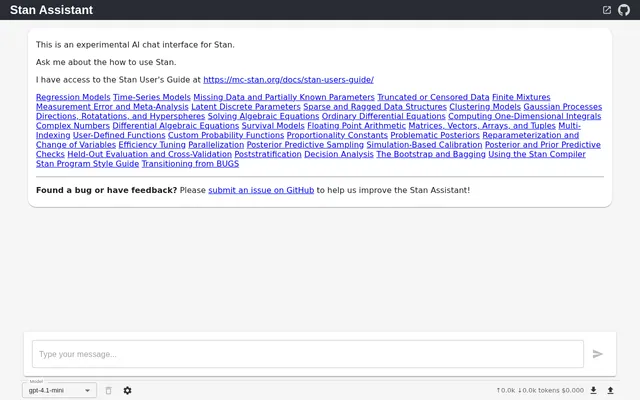Open the User-Defined Functions link
The image size is (640, 400).
tap(119, 135)
